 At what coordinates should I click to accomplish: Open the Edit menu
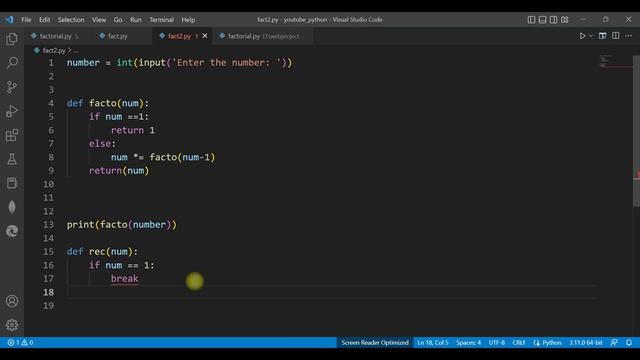pos(44,20)
